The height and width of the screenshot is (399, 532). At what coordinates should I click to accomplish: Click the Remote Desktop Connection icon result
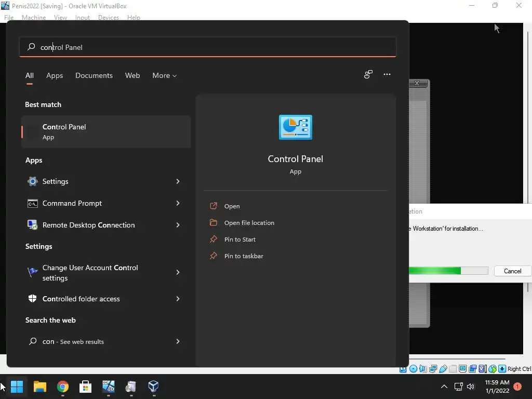[x=33, y=225]
